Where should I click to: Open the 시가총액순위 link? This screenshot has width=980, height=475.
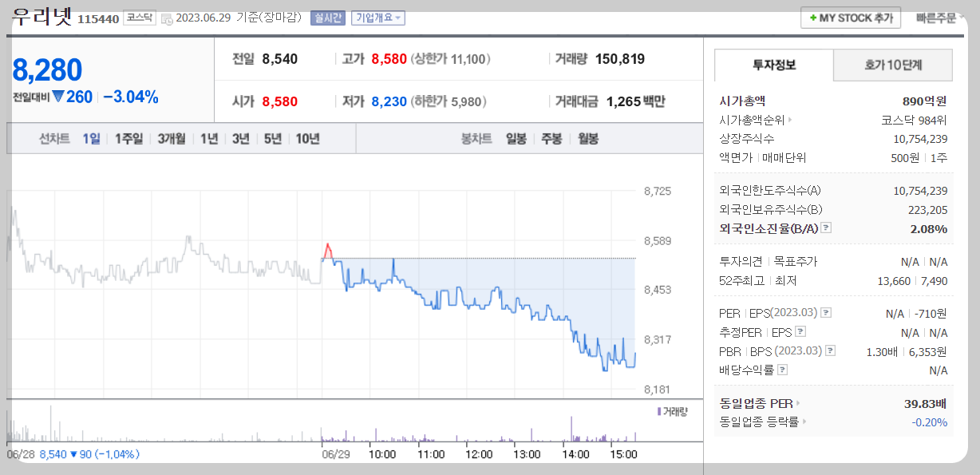point(752,121)
